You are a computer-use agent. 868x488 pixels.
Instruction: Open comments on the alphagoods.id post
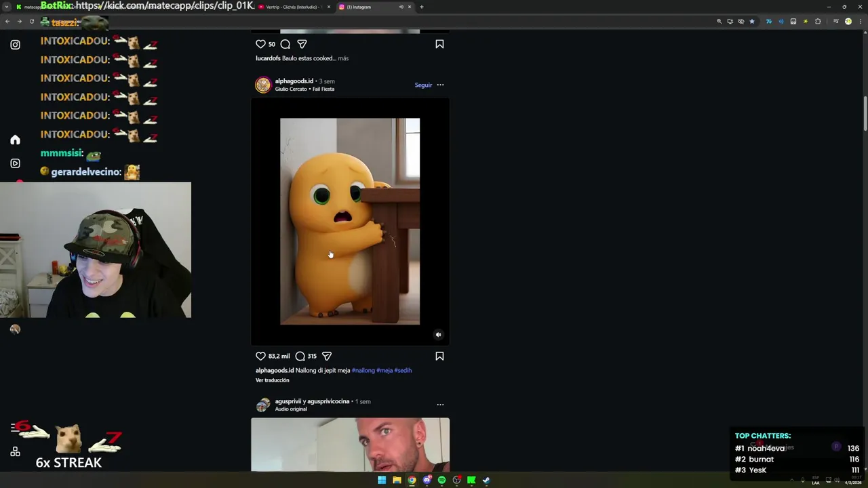pyautogui.click(x=300, y=356)
